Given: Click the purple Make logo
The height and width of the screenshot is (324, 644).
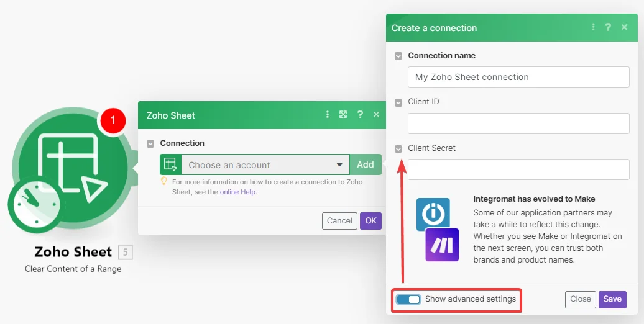Looking at the screenshot, I should pyautogui.click(x=442, y=245).
